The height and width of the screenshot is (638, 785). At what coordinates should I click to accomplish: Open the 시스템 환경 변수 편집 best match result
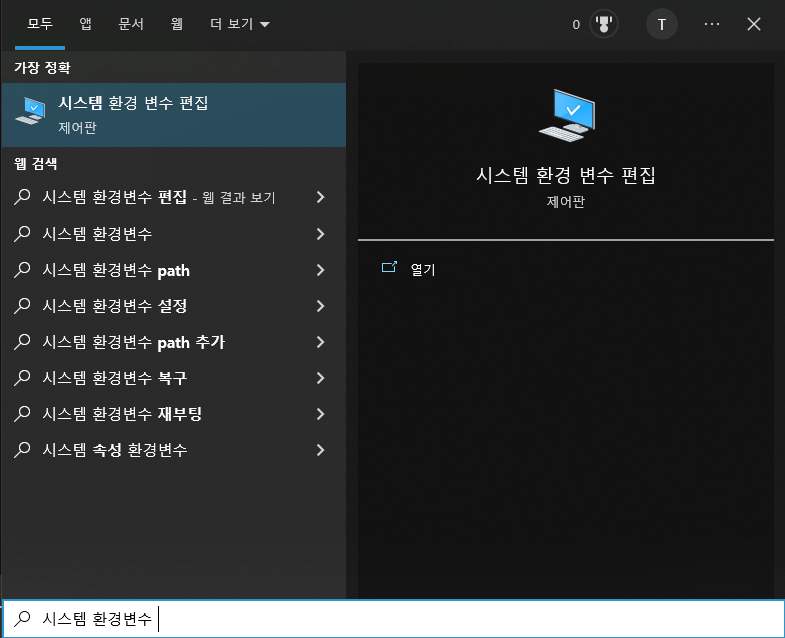174,115
